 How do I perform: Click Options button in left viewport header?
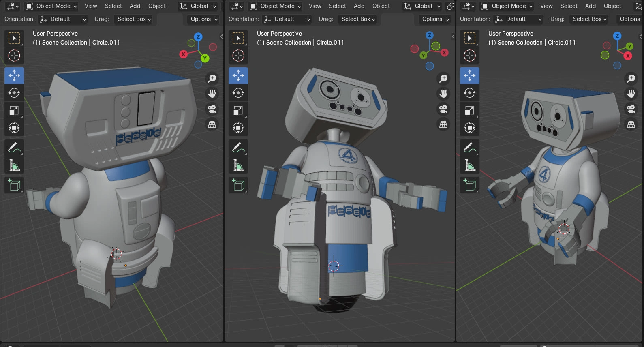(204, 19)
